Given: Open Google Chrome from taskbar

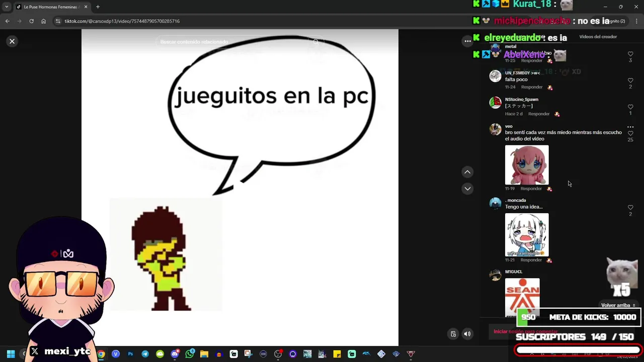Looking at the screenshot, I should (x=101, y=354).
